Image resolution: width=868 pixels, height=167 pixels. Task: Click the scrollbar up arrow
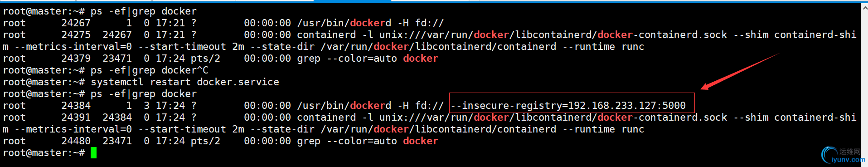point(864,7)
